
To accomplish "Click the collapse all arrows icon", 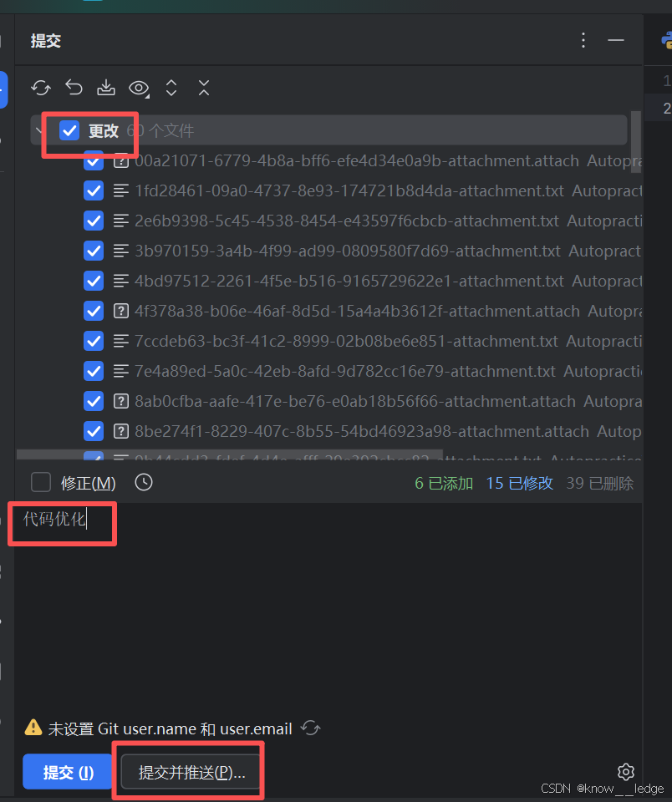I will pyautogui.click(x=204, y=88).
